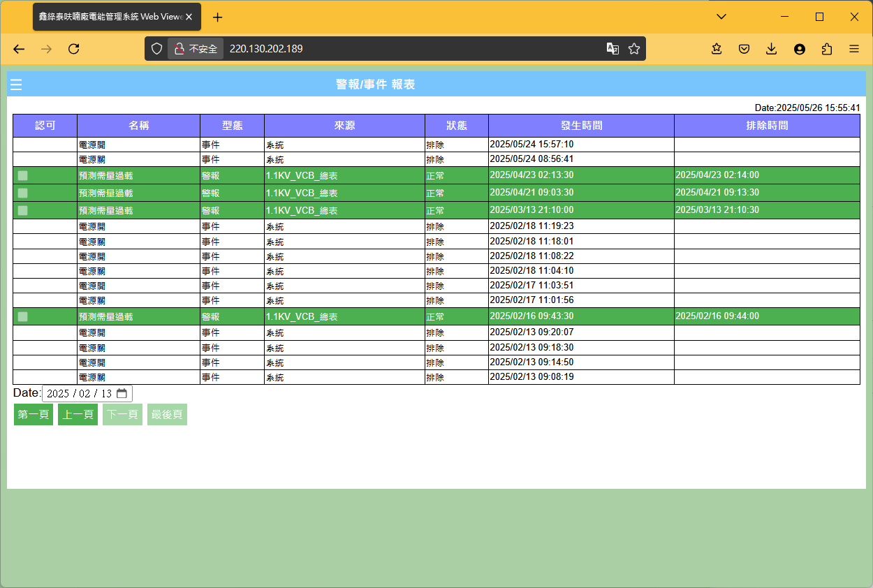Open the insecure connection lock icon

click(179, 49)
